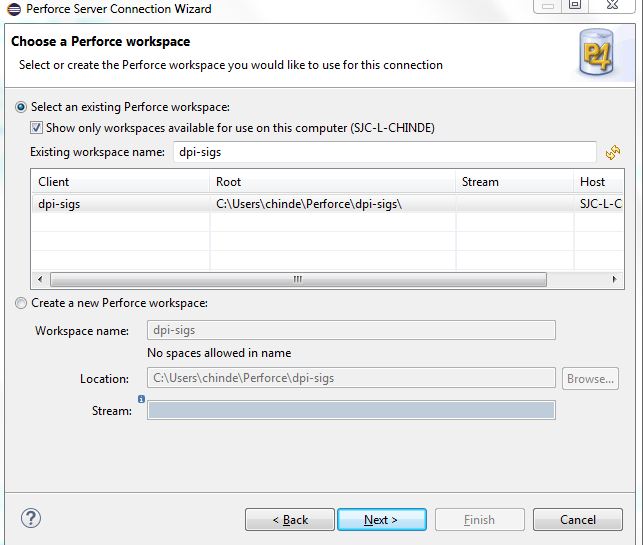Screen dimensions: 643x545
Task: Click the Location path field
Action: point(351,378)
